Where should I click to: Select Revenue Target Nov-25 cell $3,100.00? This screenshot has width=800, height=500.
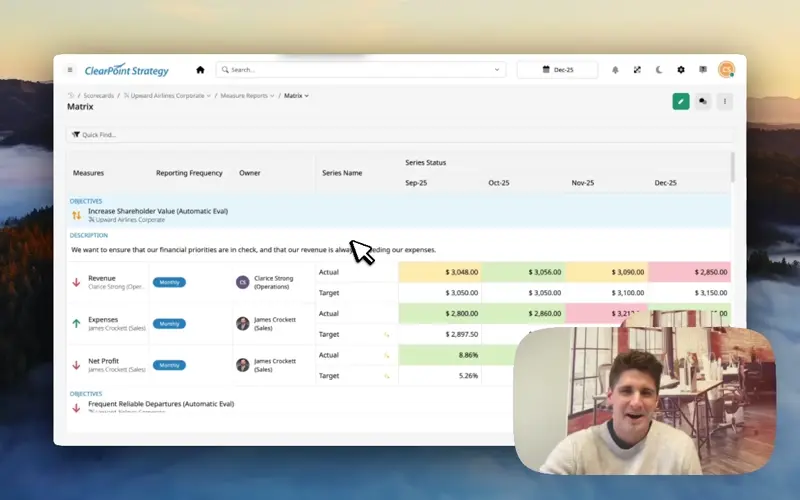click(607, 293)
